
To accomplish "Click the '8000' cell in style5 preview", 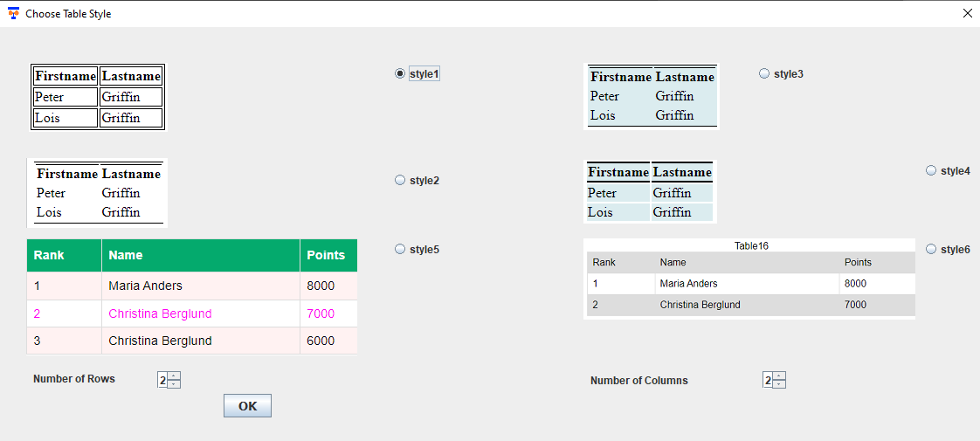I will (x=328, y=286).
